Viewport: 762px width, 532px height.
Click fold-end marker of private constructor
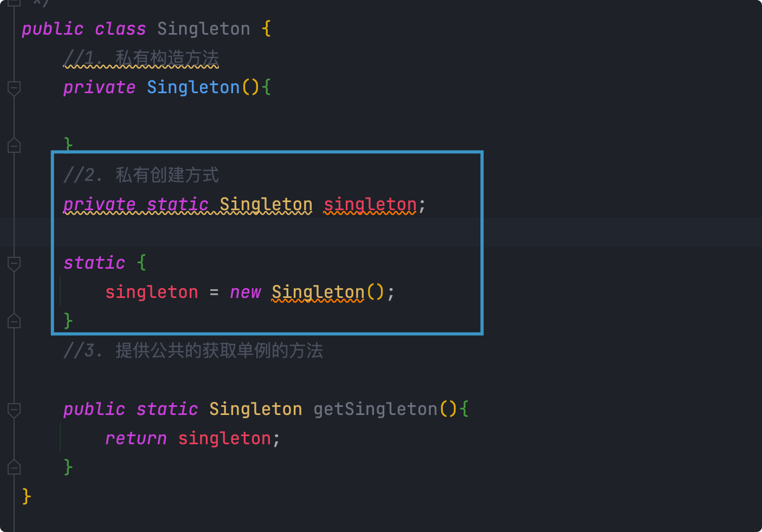click(x=14, y=146)
